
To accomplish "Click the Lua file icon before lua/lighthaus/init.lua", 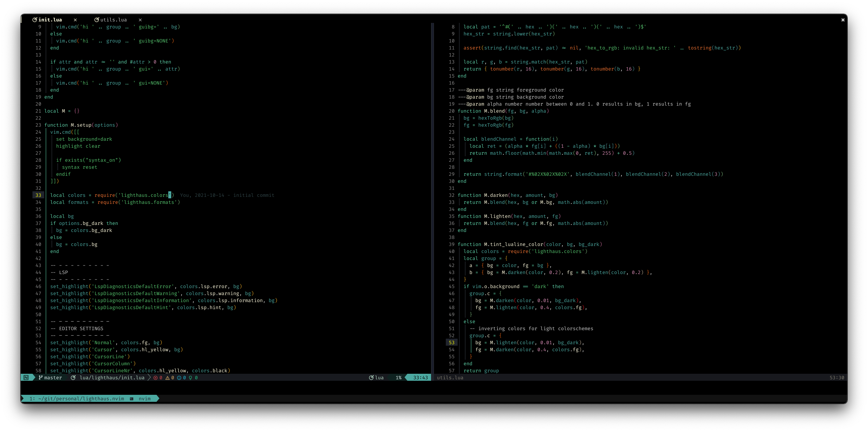I will pos(73,377).
